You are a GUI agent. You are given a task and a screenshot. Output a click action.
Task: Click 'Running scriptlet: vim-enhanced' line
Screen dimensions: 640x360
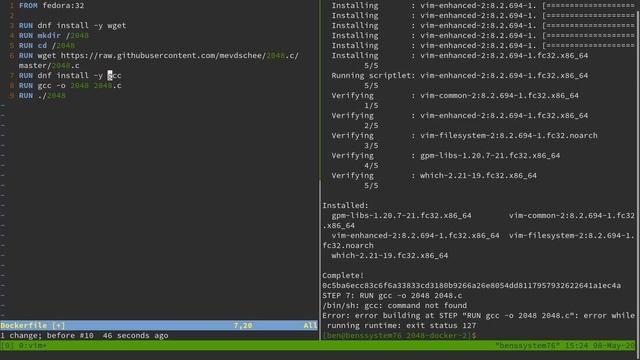[x=460, y=76]
